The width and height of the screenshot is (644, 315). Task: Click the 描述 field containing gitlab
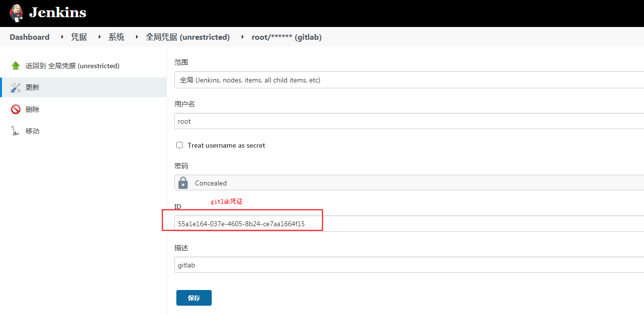pyautogui.click(x=409, y=265)
